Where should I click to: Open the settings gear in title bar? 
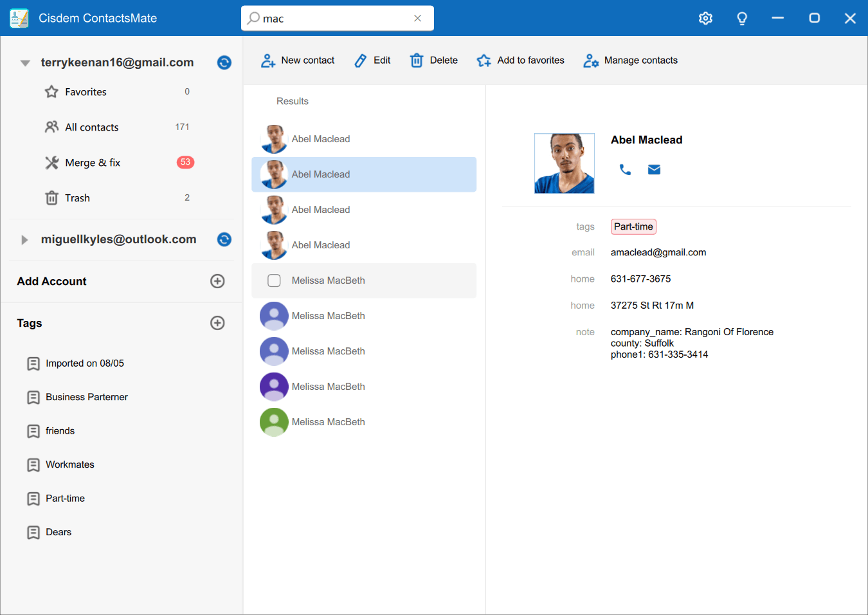tap(705, 18)
